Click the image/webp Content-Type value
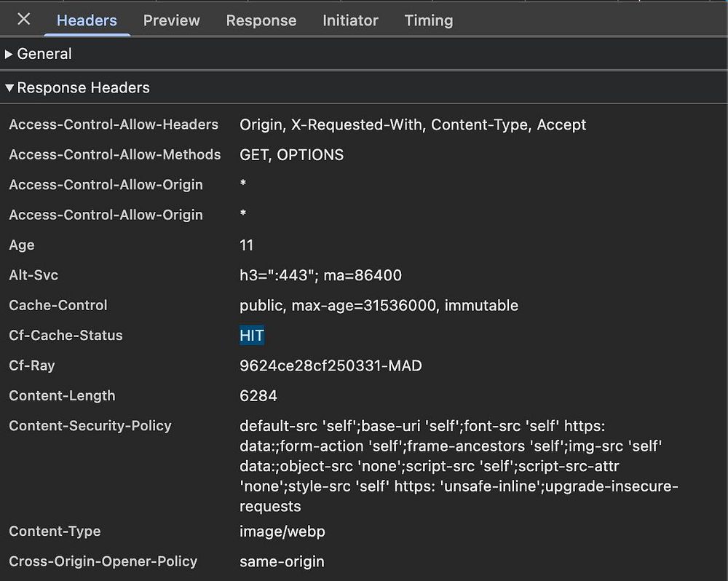The height and width of the screenshot is (581, 728). click(282, 531)
